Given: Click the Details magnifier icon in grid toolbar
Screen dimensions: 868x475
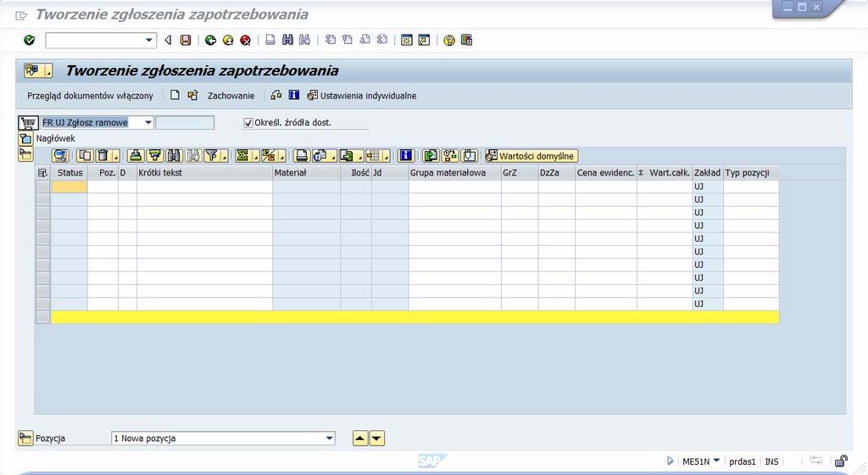Looking at the screenshot, I should (x=60, y=156).
